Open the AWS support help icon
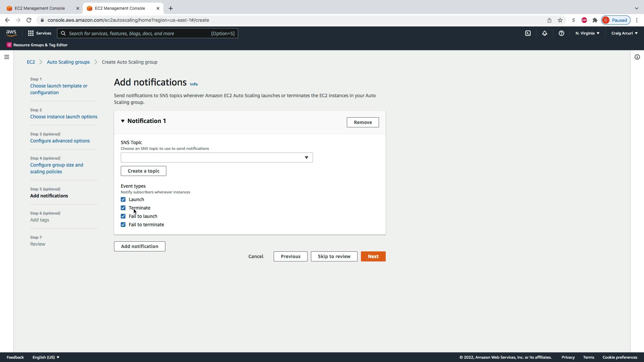Image resolution: width=644 pixels, height=362 pixels. [x=561, y=33]
